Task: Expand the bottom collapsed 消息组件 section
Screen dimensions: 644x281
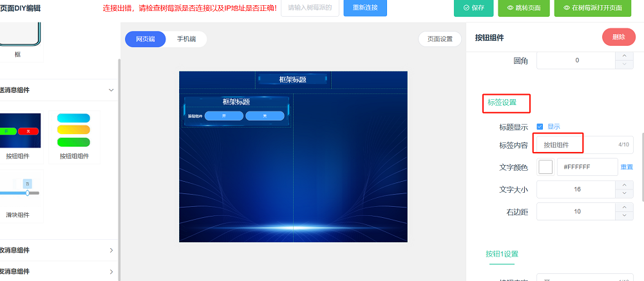Action: [x=111, y=272]
